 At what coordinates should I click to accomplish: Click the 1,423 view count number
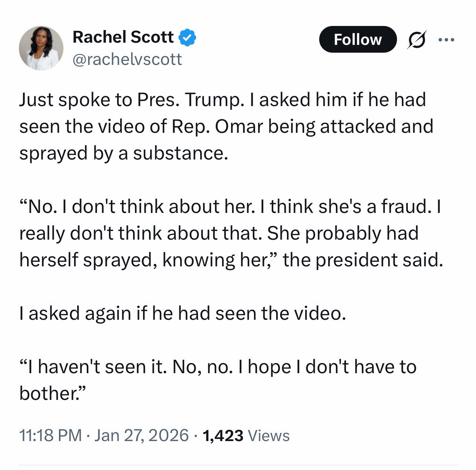click(223, 436)
